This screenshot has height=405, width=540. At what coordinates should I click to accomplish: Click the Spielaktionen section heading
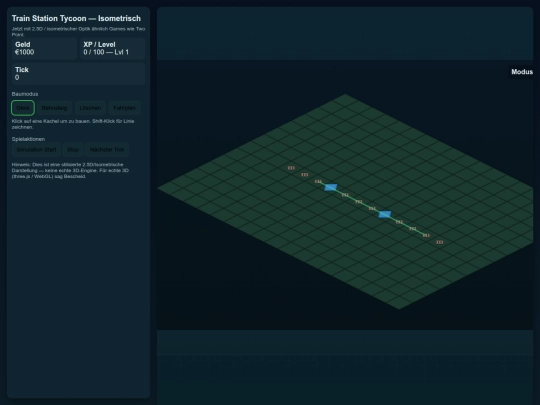pyautogui.click(x=28, y=139)
